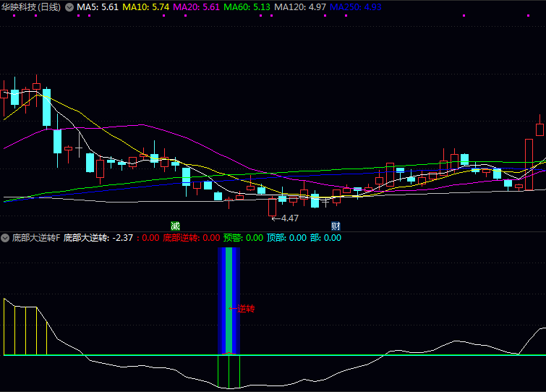Click the blue 财 marker icon

tap(336, 226)
